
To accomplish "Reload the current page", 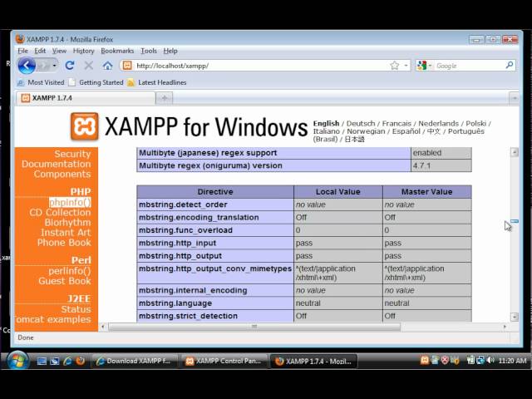I will pyautogui.click(x=70, y=65).
